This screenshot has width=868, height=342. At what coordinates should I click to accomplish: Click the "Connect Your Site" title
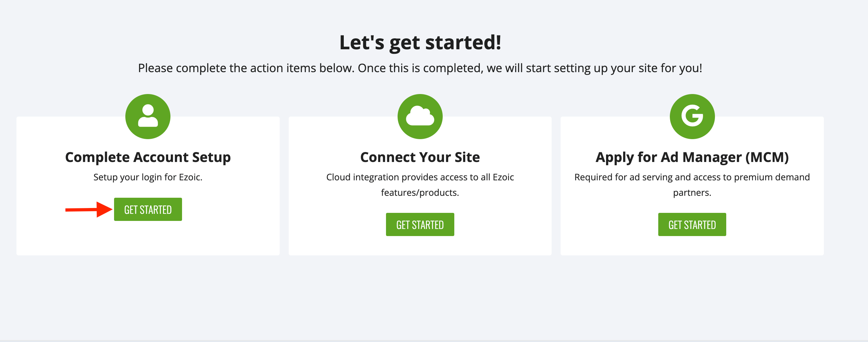click(420, 157)
